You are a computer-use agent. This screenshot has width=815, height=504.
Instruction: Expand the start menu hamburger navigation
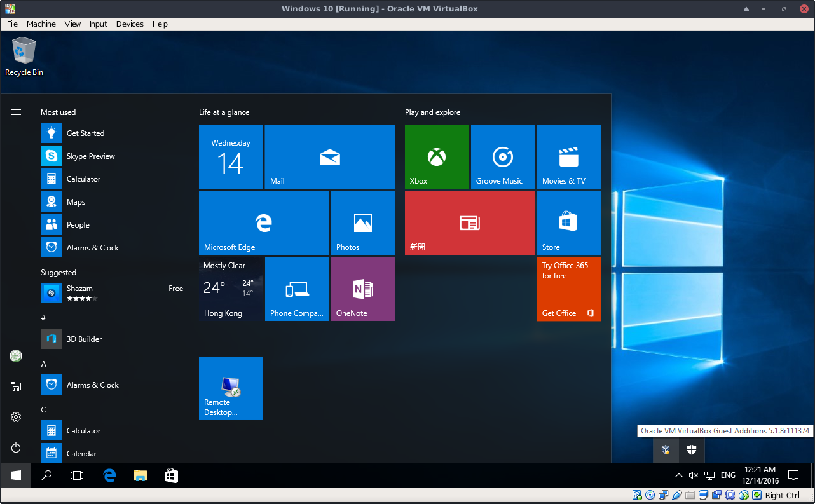click(x=16, y=112)
